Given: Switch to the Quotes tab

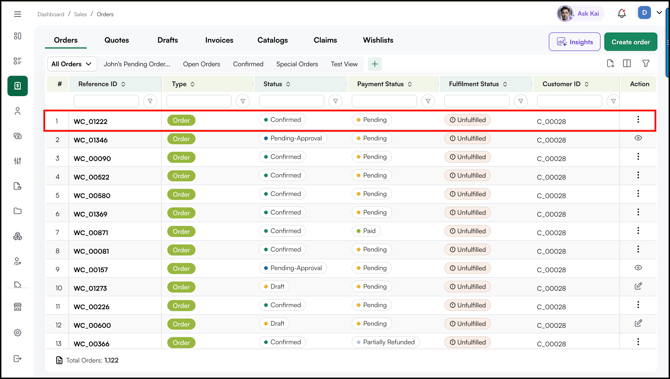Looking at the screenshot, I should coord(117,40).
